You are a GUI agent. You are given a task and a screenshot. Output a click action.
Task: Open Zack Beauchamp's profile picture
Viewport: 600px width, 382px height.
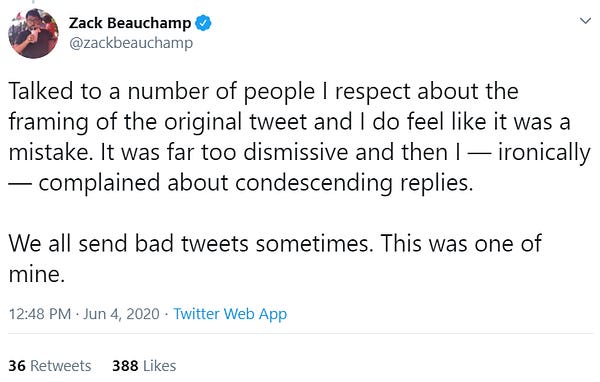tap(33, 33)
